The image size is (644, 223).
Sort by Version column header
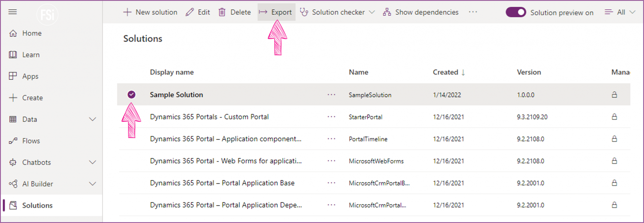click(529, 72)
